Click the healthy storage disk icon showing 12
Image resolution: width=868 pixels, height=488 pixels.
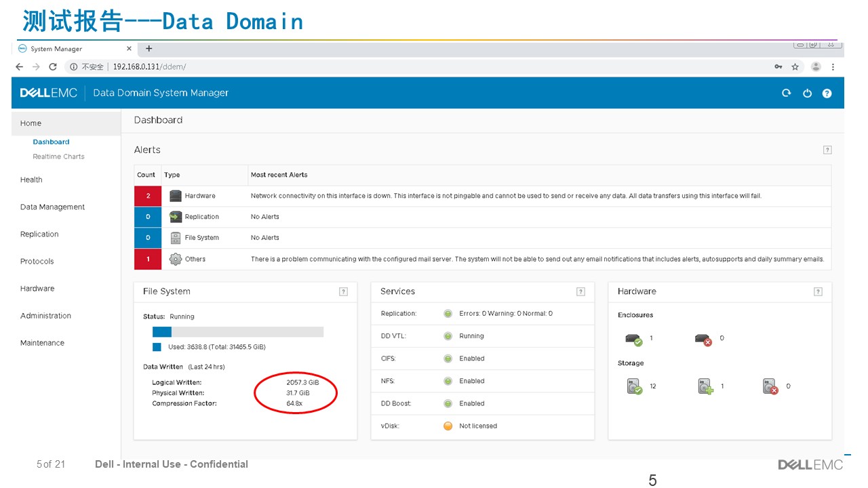click(x=635, y=387)
